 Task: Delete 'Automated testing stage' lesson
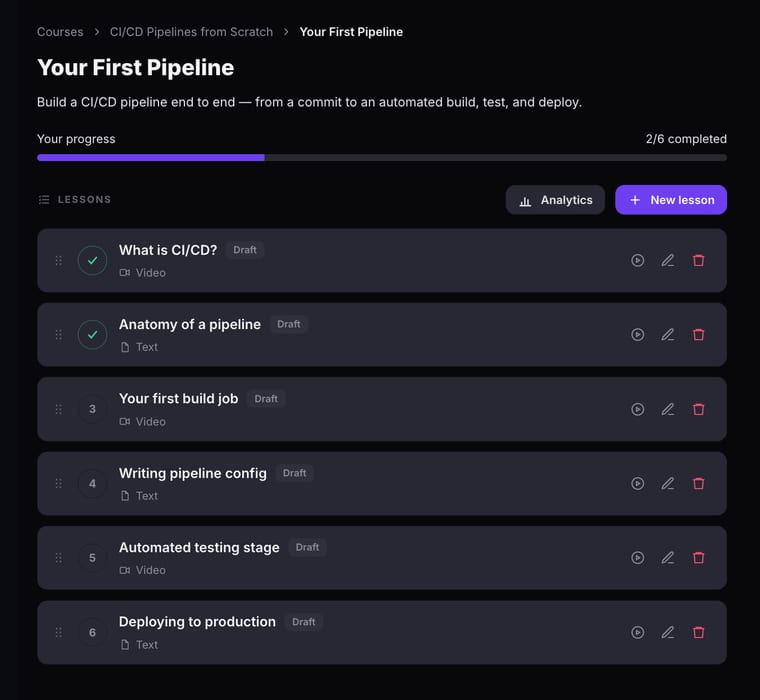[x=698, y=557]
